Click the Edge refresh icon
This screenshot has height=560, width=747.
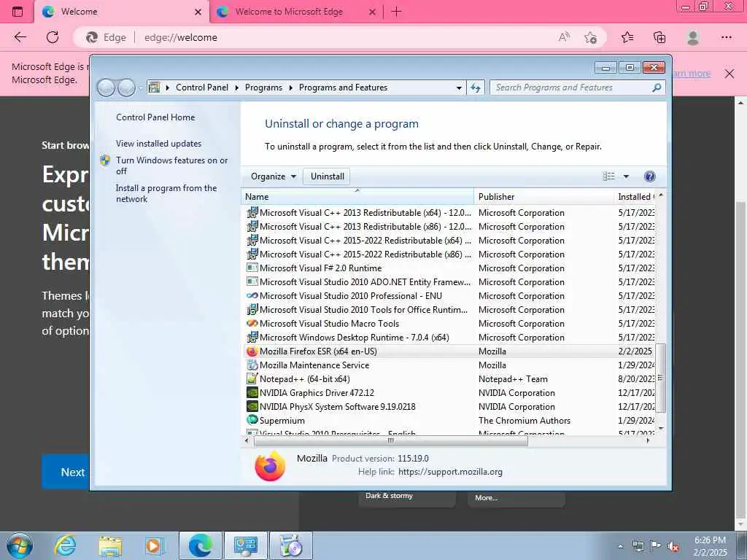tap(53, 37)
